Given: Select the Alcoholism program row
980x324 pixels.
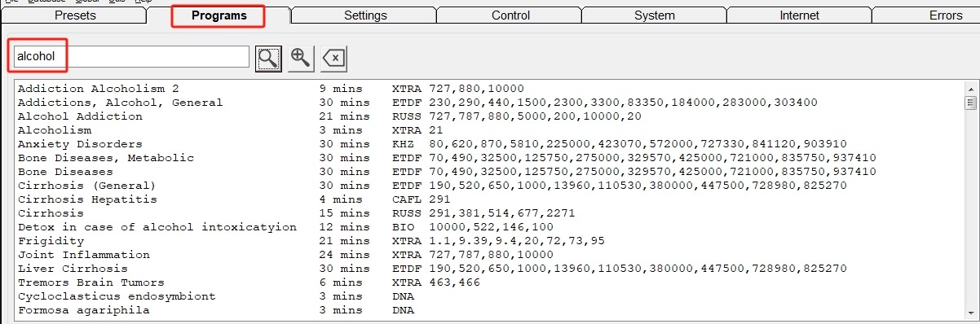Looking at the screenshot, I should (x=489, y=130).
